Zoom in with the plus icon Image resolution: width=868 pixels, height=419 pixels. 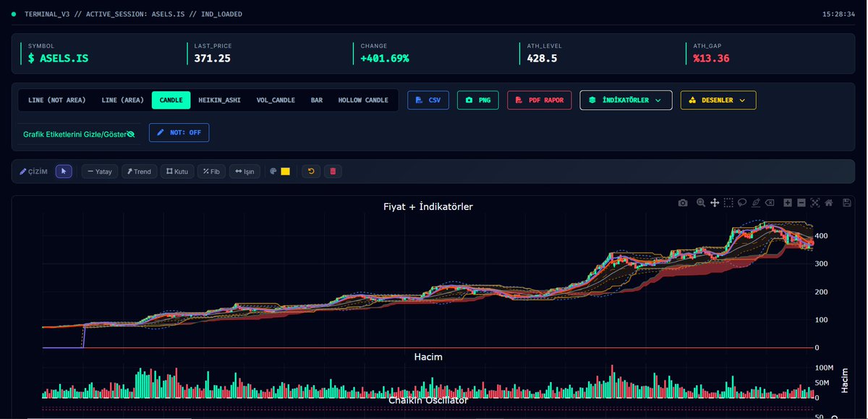(x=788, y=203)
